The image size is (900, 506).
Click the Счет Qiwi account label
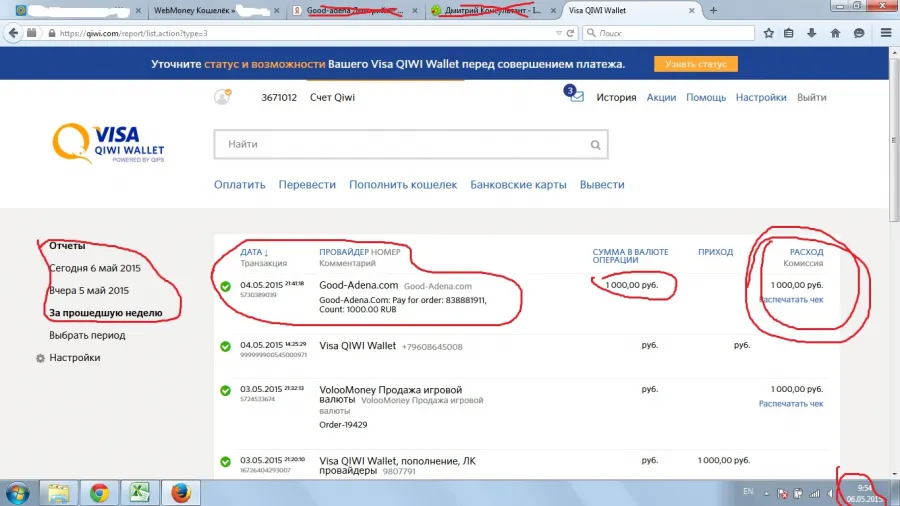[332, 98]
